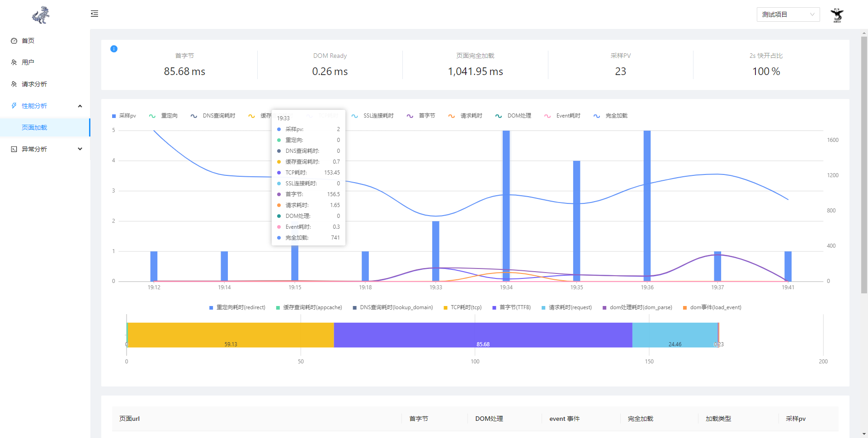Screen dimensions: 868x438
Task: Click the 首页 dashboard icon
Action: 14,41
